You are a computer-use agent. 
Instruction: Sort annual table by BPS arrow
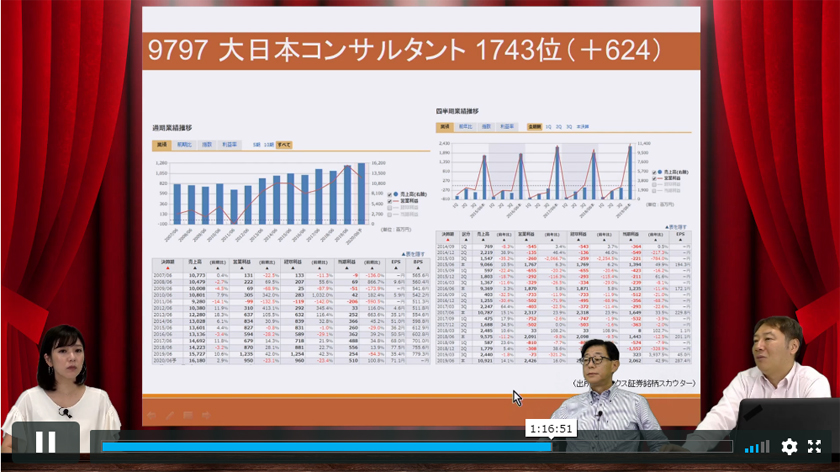click(x=418, y=268)
